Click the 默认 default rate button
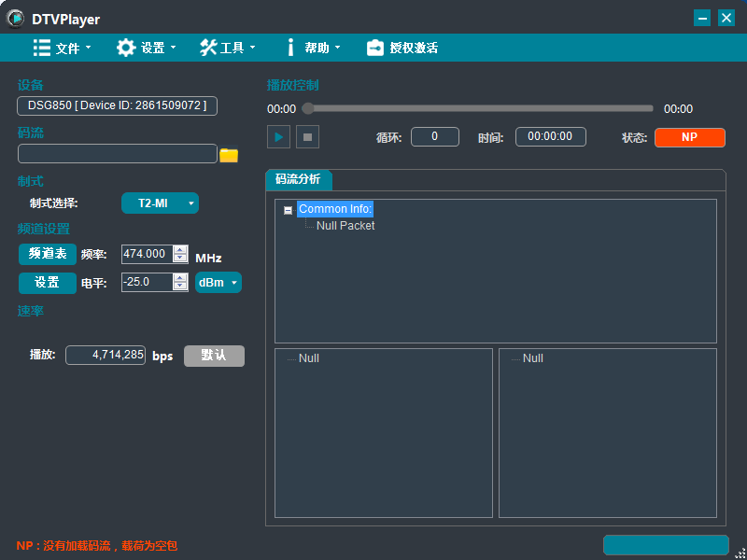Viewport: 747px width, 560px height. point(214,356)
